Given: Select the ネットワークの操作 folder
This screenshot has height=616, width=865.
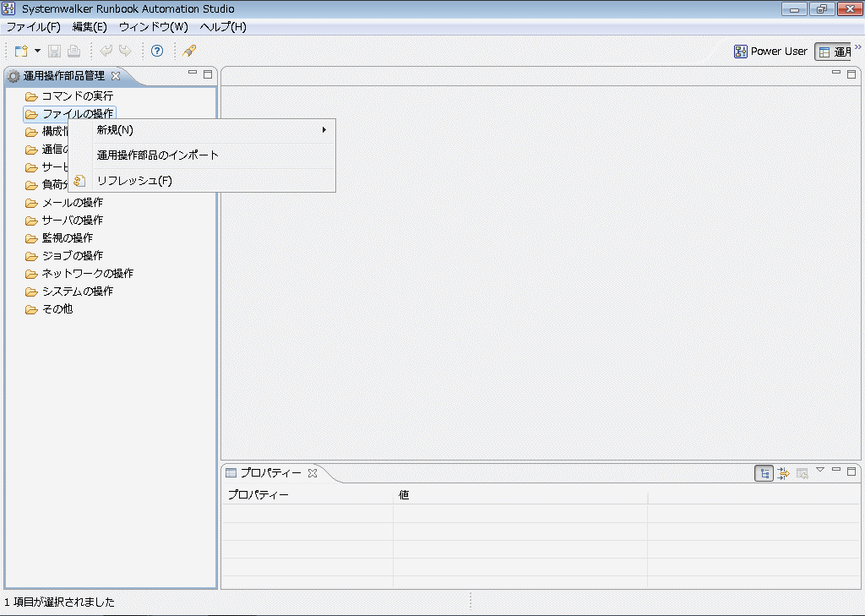Looking at the screenshot, I should click(88, 273).
